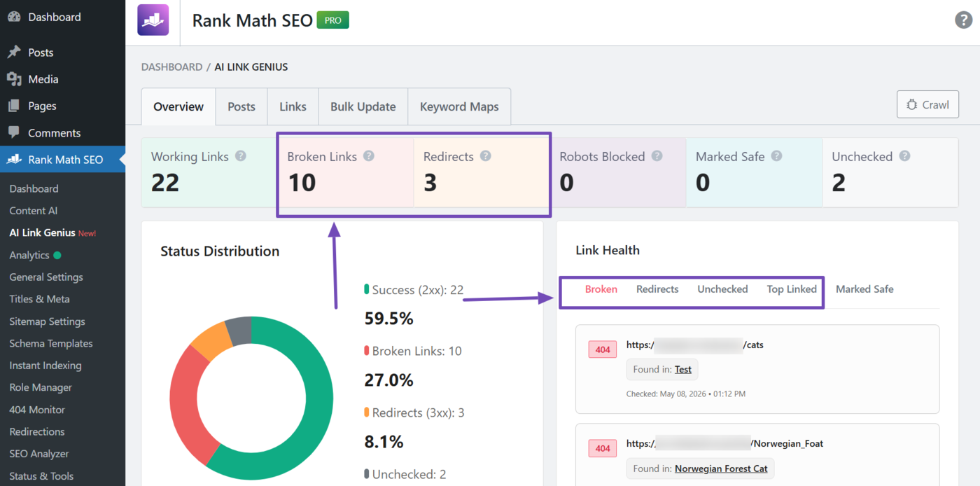Click the Rank Math SEO sidebar icon
The height and width of the screenshot is (486, 980).
coord(14,160)
